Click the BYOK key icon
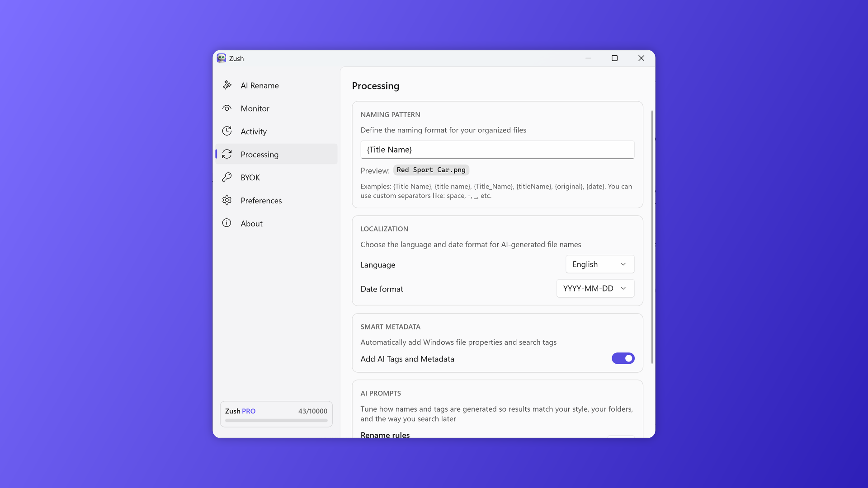This screenshot has height=488, width=868. click(x=227, y=177)
